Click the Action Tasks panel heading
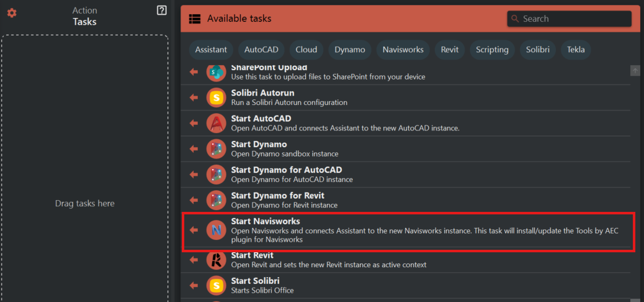Viewport: 644px width, 302px height. coord(84,16)
